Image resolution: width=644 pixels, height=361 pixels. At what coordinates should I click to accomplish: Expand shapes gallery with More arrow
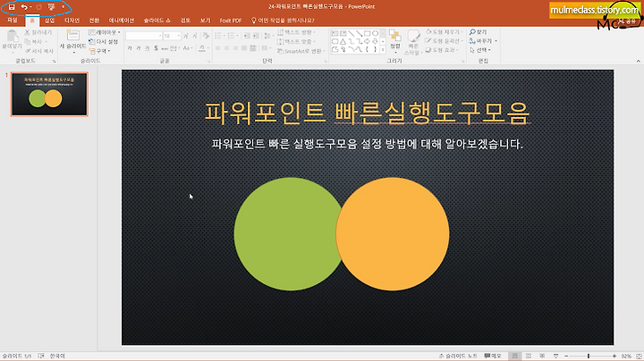pyautogui.click(x=383, y=50)
